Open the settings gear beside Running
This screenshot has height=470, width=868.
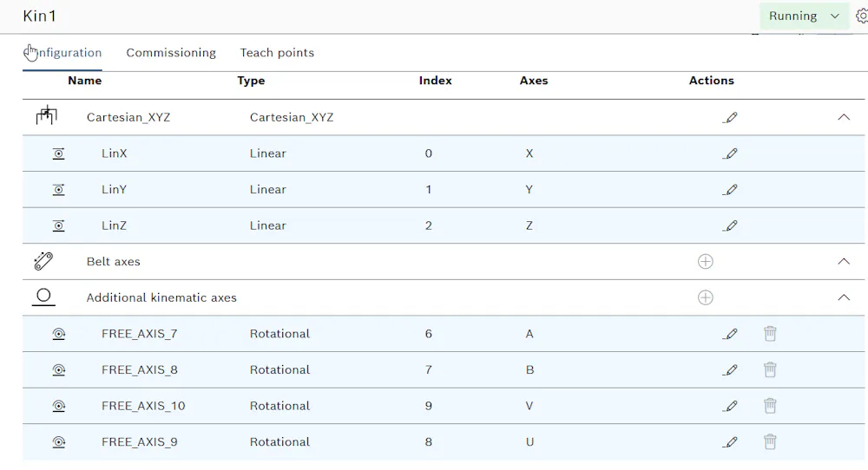[861, 16]
